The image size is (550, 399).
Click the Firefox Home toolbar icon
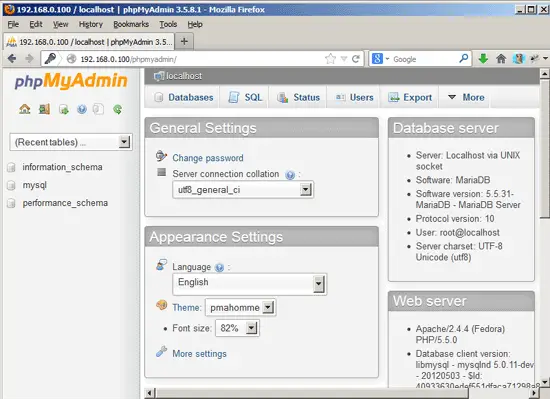[x=501, y=59]
